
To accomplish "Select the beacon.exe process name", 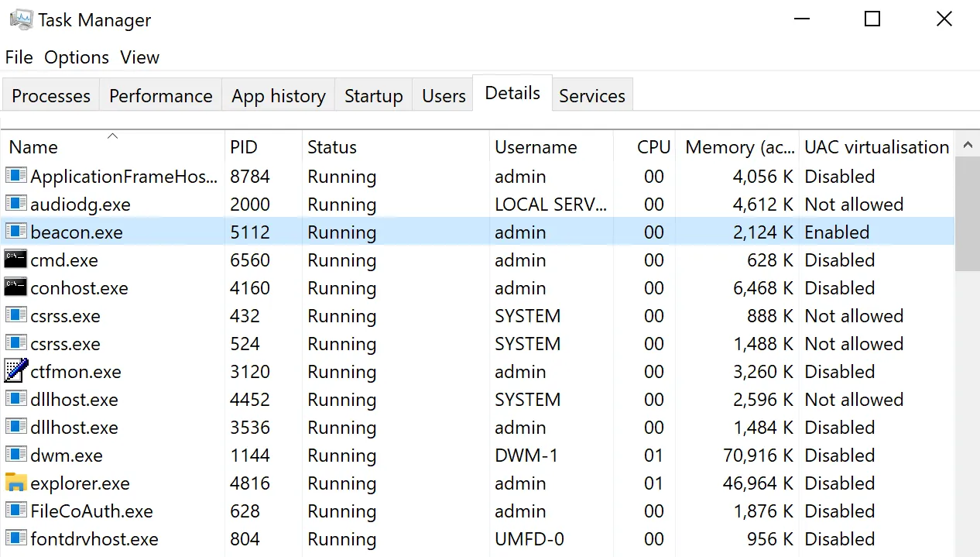I will pos(77,232).
